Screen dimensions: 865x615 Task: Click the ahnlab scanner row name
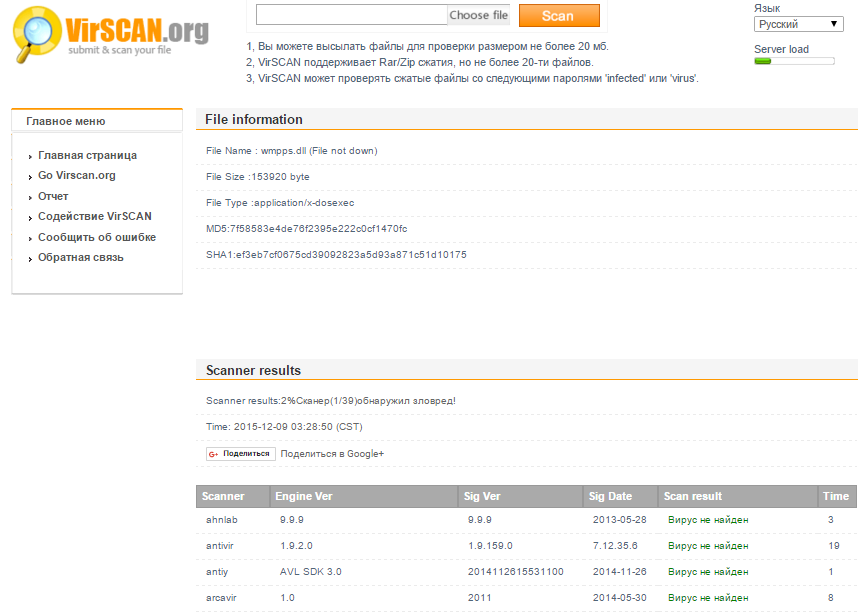221,520
